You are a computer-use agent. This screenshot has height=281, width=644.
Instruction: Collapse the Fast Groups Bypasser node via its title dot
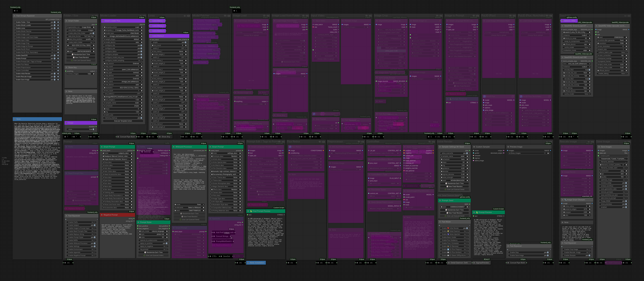[15, 16]
